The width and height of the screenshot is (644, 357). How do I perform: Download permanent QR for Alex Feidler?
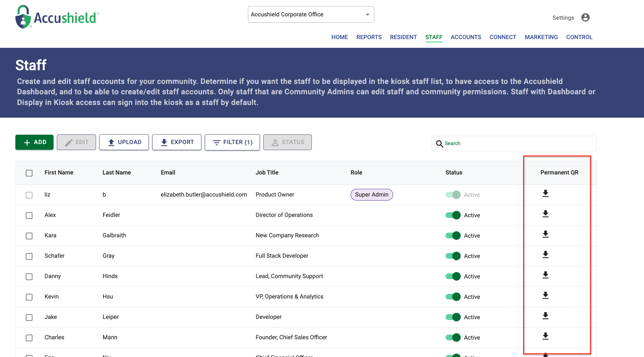pos(545,214)
